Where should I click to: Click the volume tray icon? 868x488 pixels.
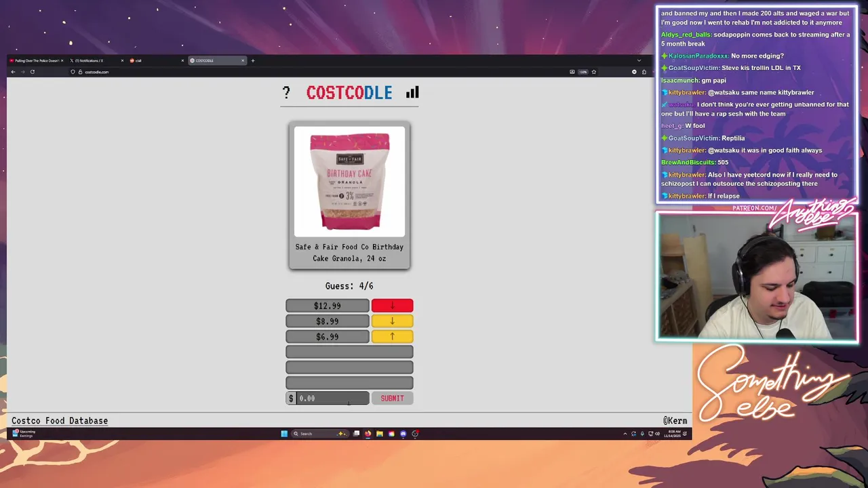657,434
